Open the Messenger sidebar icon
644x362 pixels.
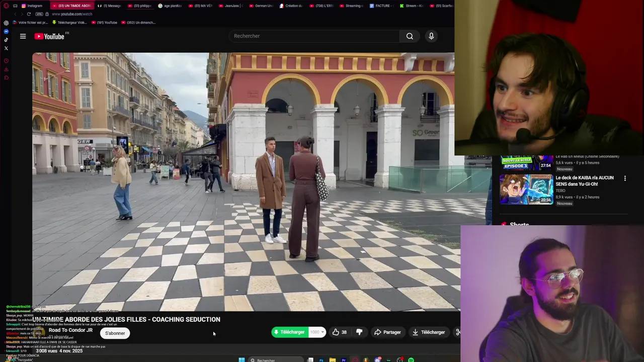point(6,31)
